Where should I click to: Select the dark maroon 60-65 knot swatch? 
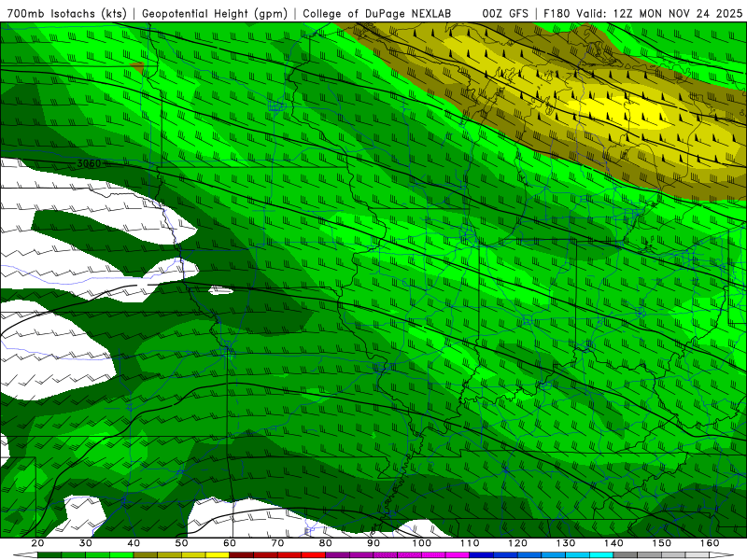242,554
